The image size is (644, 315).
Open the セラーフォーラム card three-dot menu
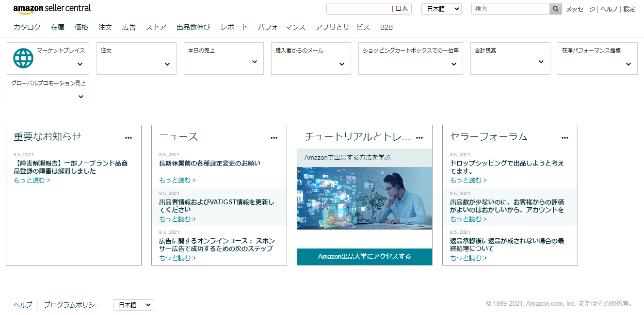[x=565, y=138]
